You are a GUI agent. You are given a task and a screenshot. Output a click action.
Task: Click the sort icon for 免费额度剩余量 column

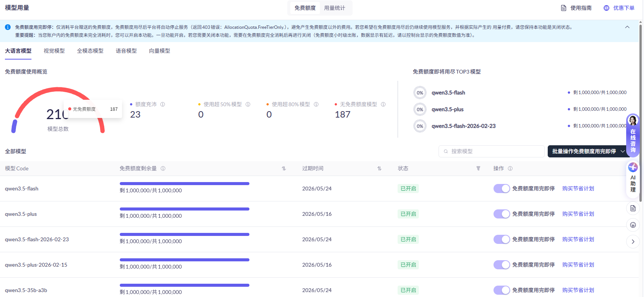coord(284,168)
